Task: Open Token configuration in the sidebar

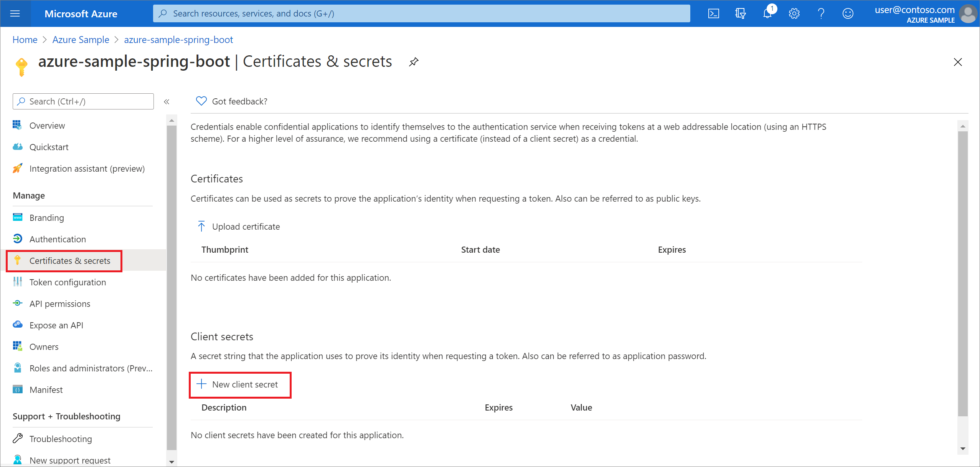Action: point(68,282)
